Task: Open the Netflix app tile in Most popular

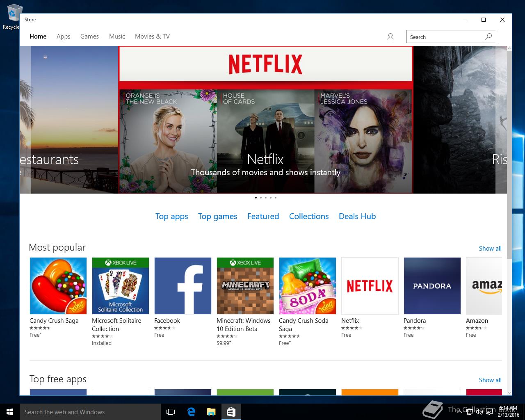Action: point(370,286)
